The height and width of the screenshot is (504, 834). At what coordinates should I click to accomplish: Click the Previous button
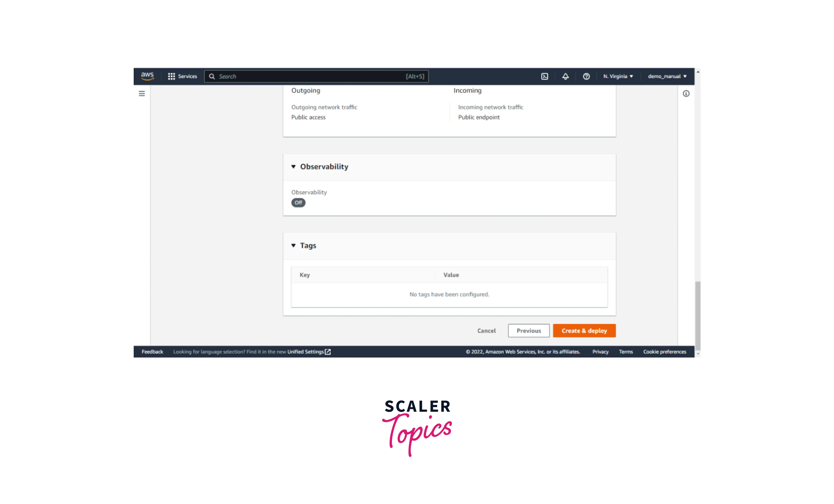[x=528, y=331]
